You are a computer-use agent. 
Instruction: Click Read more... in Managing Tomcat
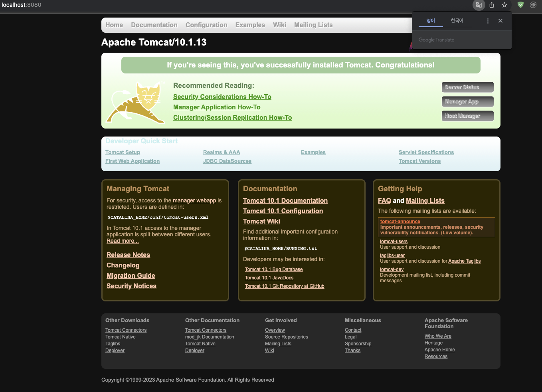click(123, 241)
